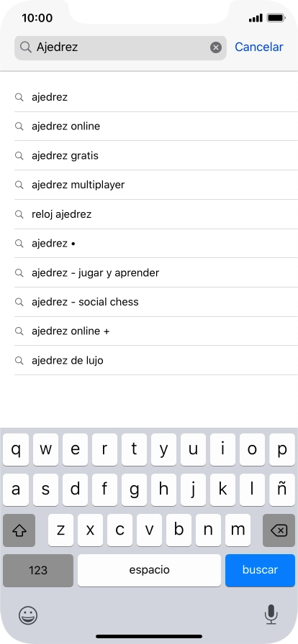The width and height of the screenshot is (298, 644).
Task: Choose 'ajedrez - jugar y aprender' suggestion
Action: pos(156,272)
